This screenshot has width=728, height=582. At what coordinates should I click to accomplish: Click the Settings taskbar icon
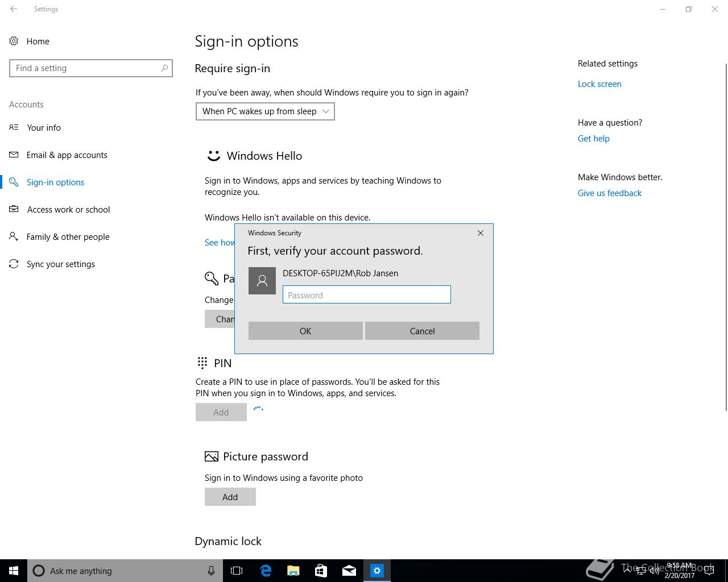click(377, 571)
